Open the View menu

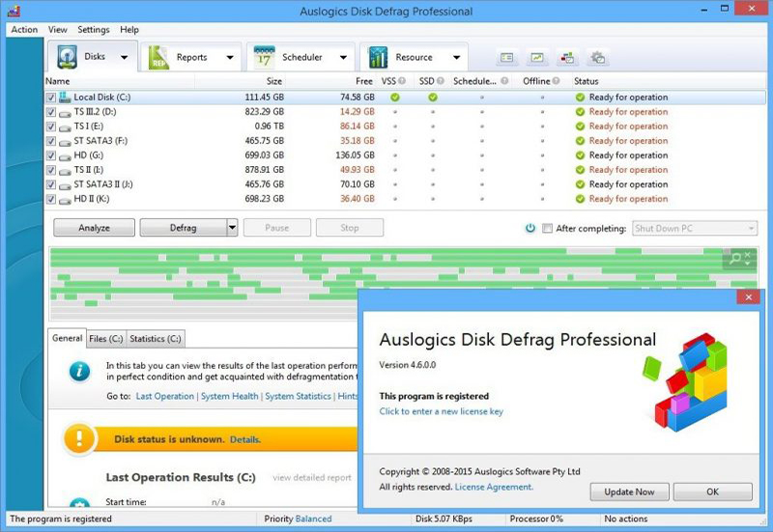point(57,30)
